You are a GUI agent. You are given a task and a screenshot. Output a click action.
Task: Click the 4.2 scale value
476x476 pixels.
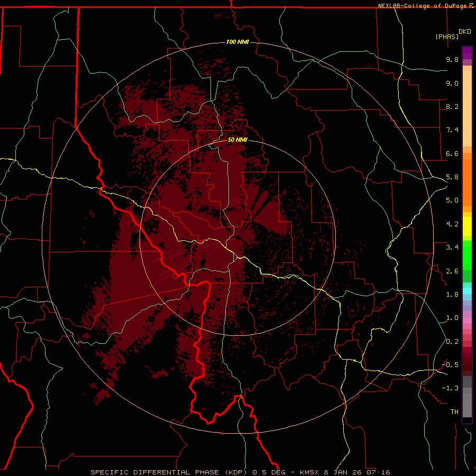(452, 224)
